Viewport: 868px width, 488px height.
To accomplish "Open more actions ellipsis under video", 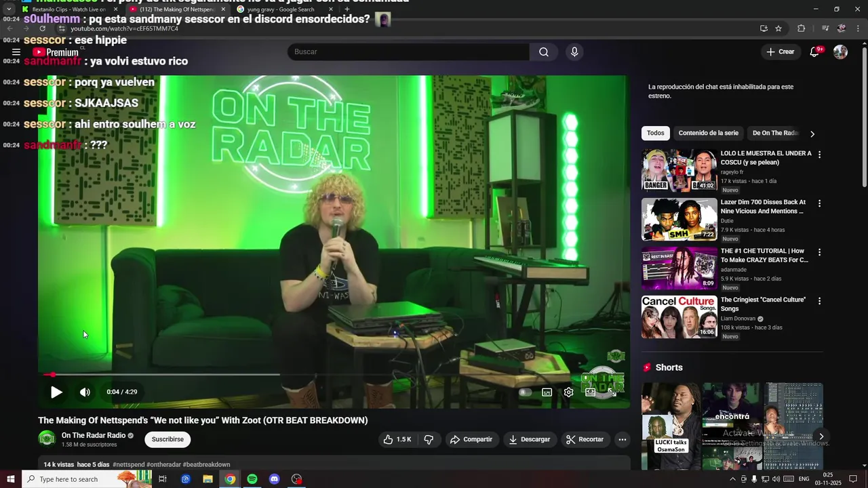I will (x=622, y=439).
